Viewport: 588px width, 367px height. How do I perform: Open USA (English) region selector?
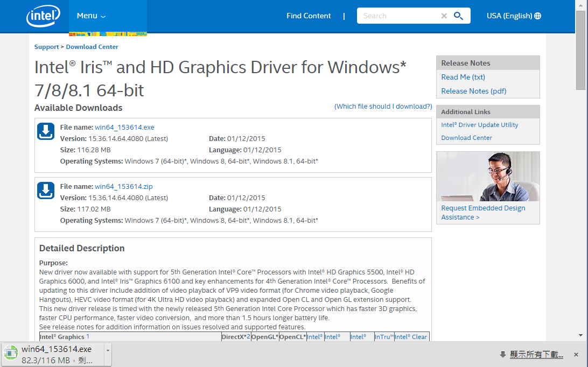coord(513,16)
